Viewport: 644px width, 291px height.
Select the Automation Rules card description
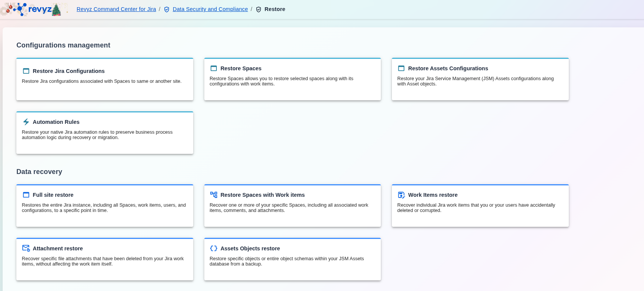tap(97, 135)
